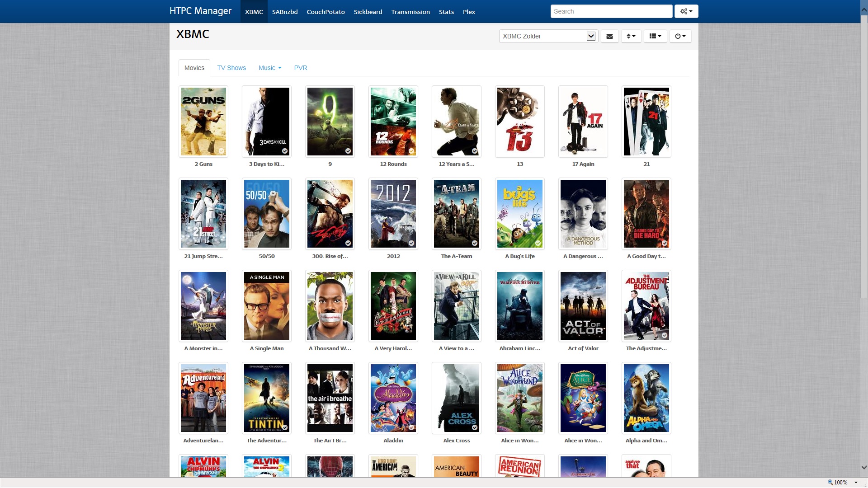Viewport: 868px width, 488px height.
Task: Click watched checkmark on 3 Days to Kill
Action: click(285, 151)
